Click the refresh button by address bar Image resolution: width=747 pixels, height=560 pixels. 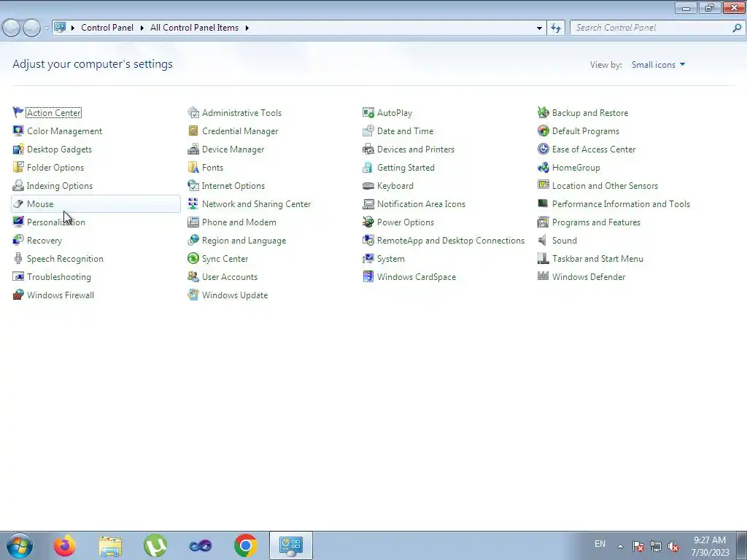556,28
